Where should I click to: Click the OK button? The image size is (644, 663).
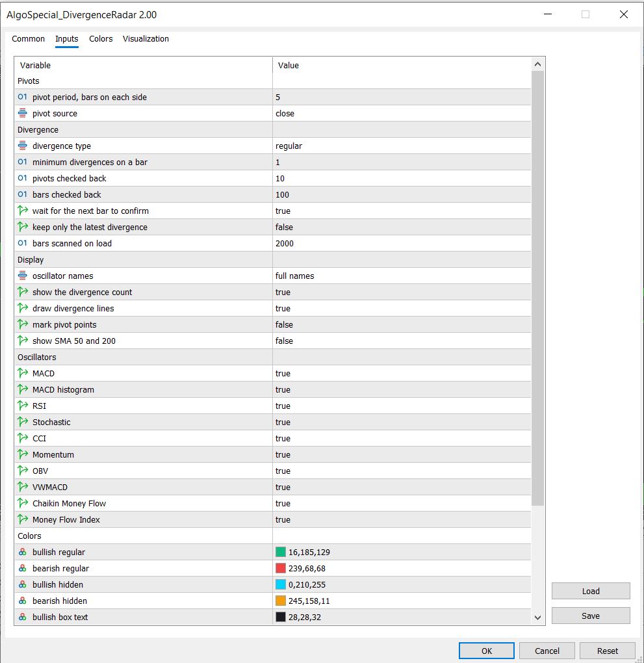coord(486,651)
